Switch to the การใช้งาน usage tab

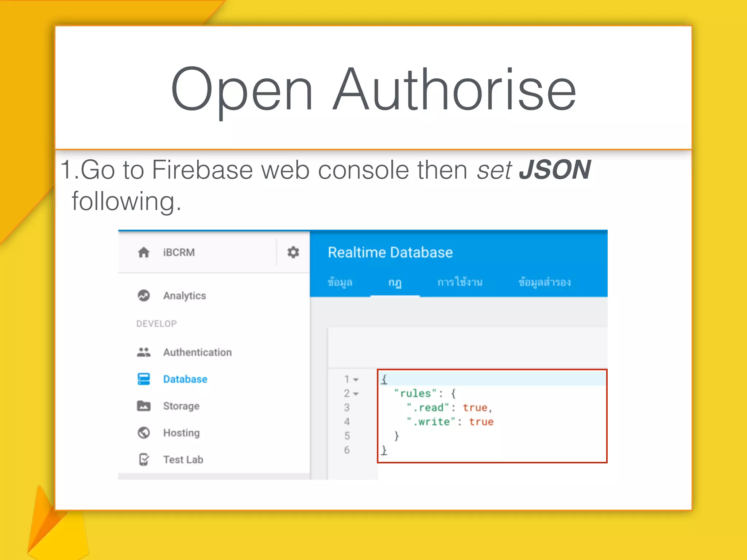tap(460, 282)
